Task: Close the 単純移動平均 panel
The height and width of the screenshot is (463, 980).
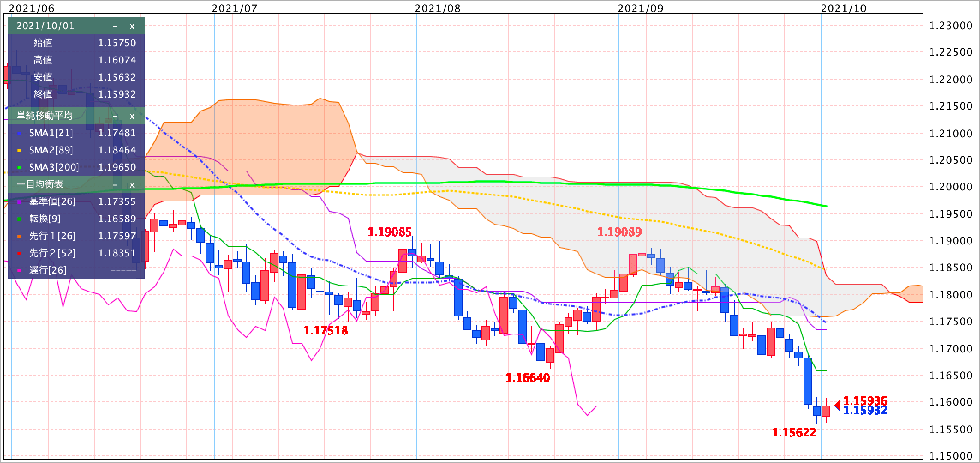Action: click(x=132, y=116)
